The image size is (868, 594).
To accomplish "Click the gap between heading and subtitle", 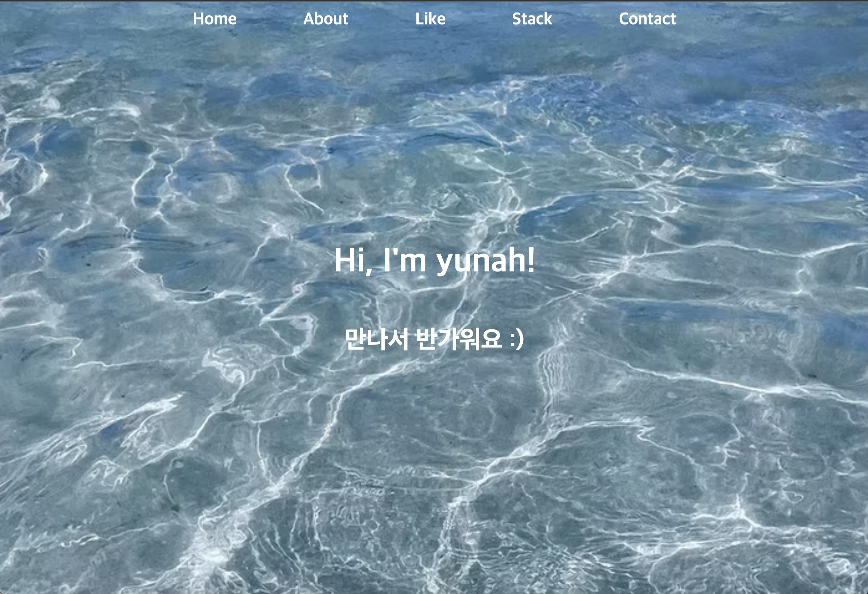I will (434, 301).
